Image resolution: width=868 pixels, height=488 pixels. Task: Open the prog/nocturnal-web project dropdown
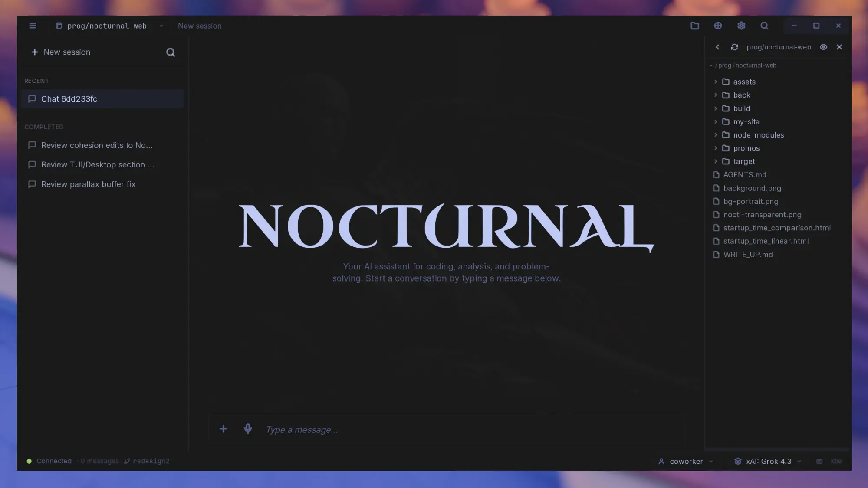[x=109, y=26]
